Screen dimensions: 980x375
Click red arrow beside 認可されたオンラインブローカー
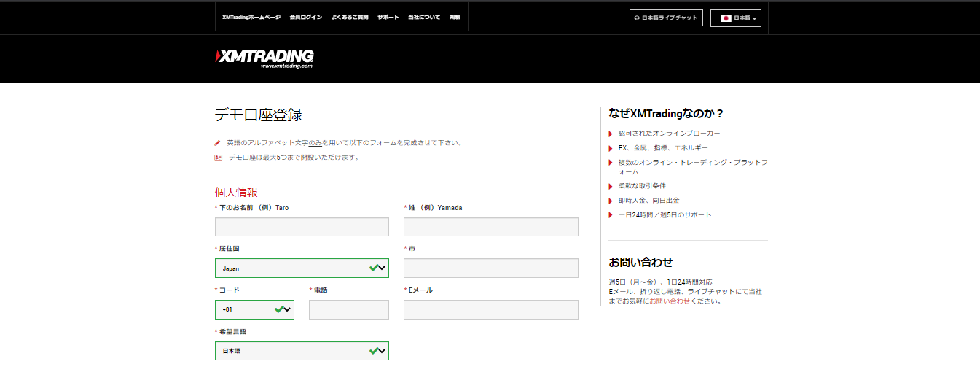click(x=611, y=134)
